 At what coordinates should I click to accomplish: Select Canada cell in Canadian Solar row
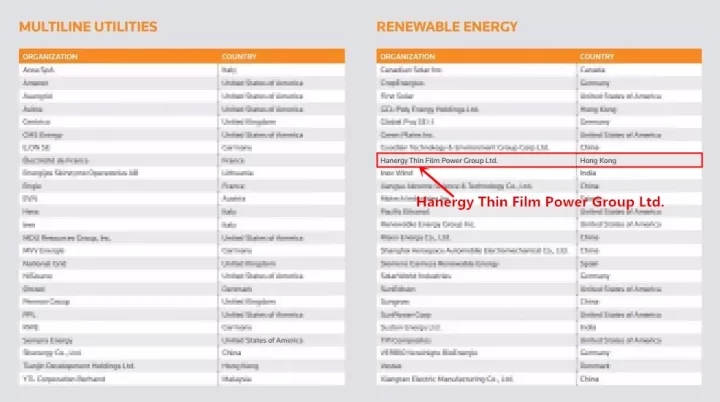(x=639, y=70)
